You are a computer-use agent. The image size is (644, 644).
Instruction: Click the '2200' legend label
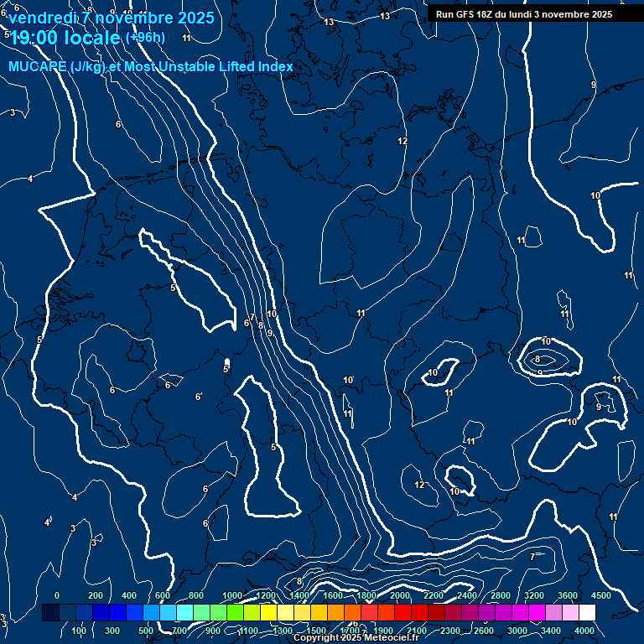434,595
